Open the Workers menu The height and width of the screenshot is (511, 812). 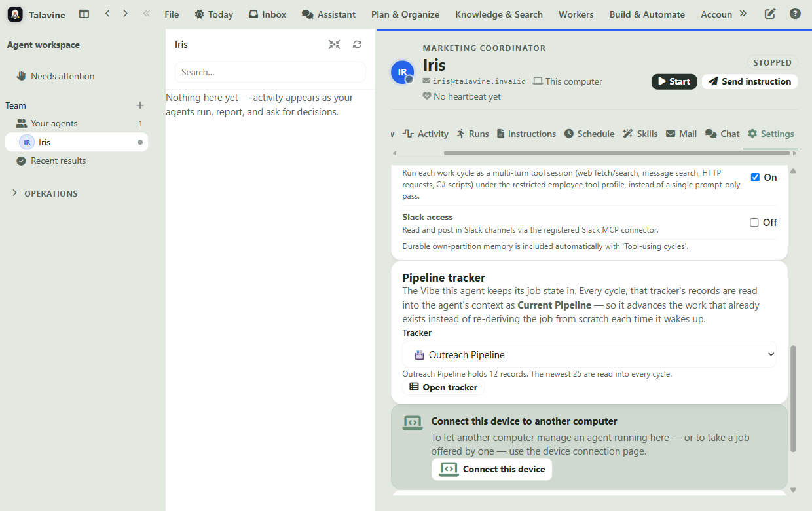pyautogui.click(x=576, y=14)
